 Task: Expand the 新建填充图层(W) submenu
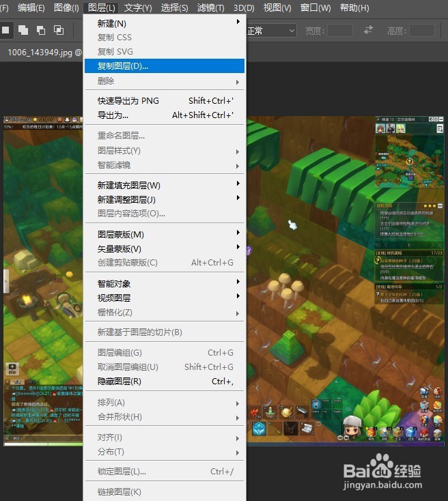tap(165, 185)
